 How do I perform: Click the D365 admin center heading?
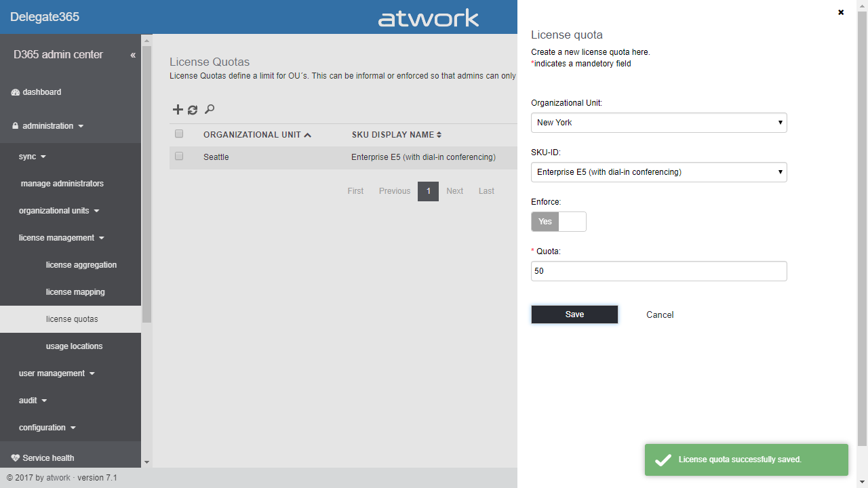click(x=58, y=55)
